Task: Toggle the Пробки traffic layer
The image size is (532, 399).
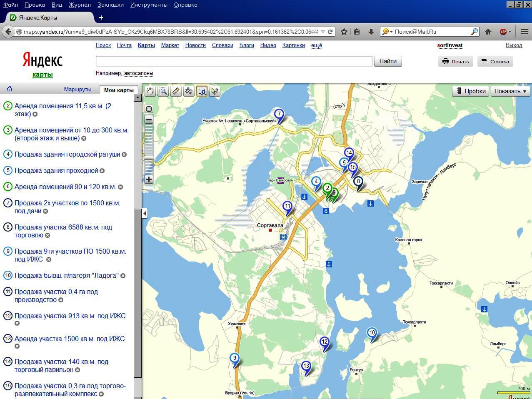Action: tap(471, 91)
